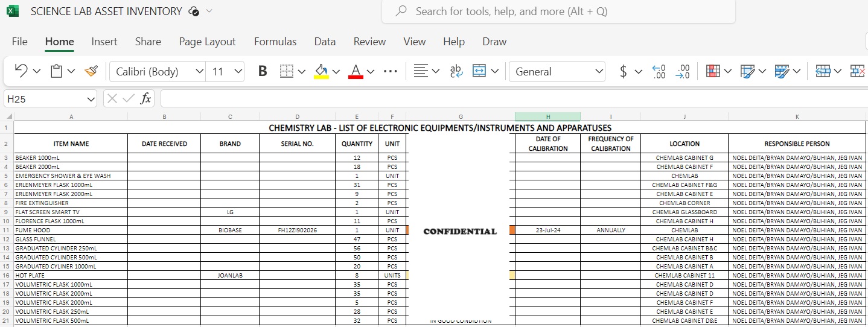Select the Home tab
The height and width of the screenshot is (327, 868).
click(60, 42)
